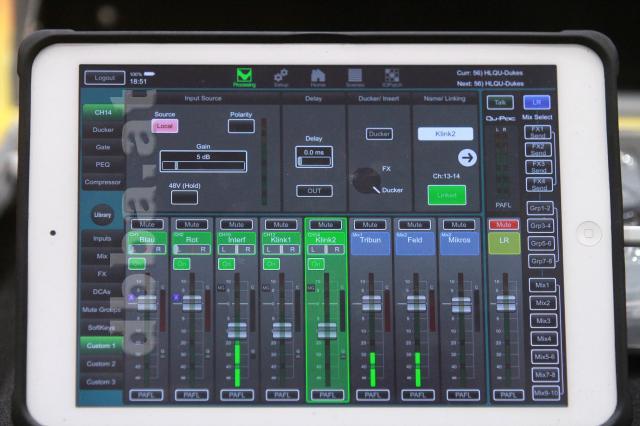Click the white arrow next to Klink2 name
Screen dimensions: 640x426
click(467, 157)
